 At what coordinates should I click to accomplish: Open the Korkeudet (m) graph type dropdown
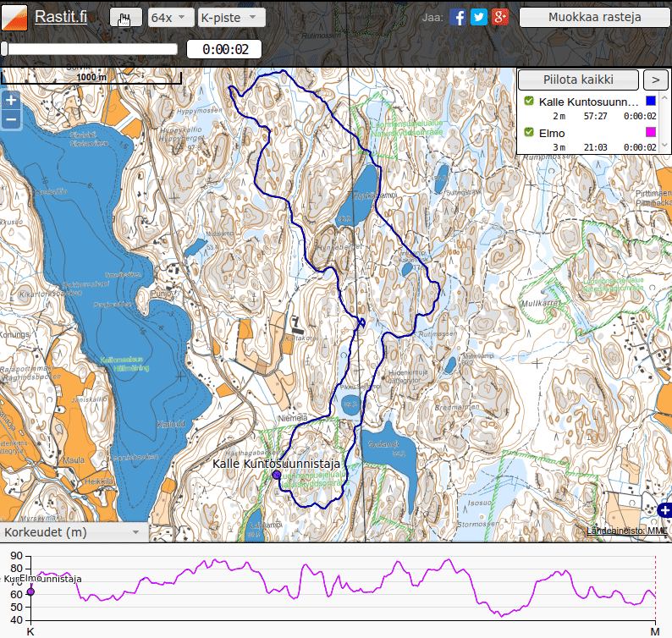pos(73,532)
